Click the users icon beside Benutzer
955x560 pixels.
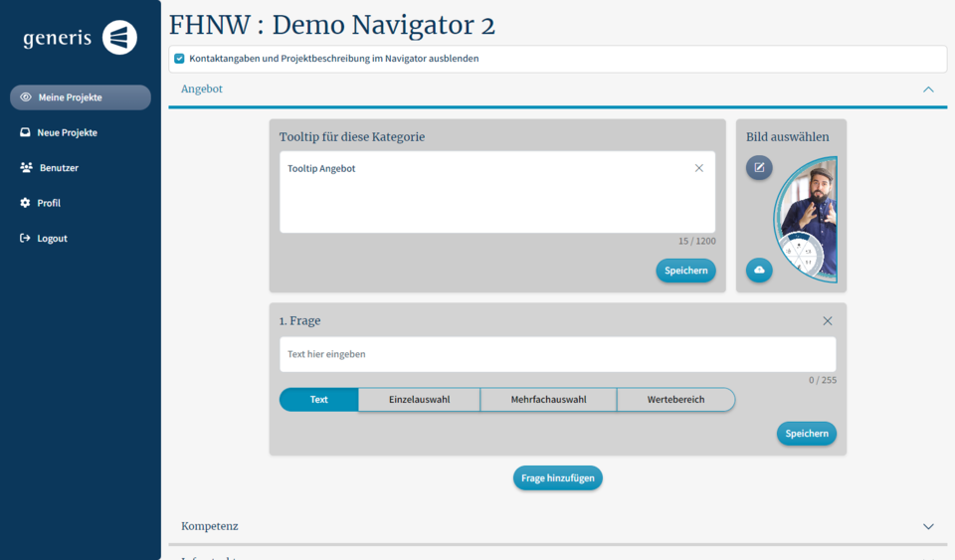pos(26,167)
